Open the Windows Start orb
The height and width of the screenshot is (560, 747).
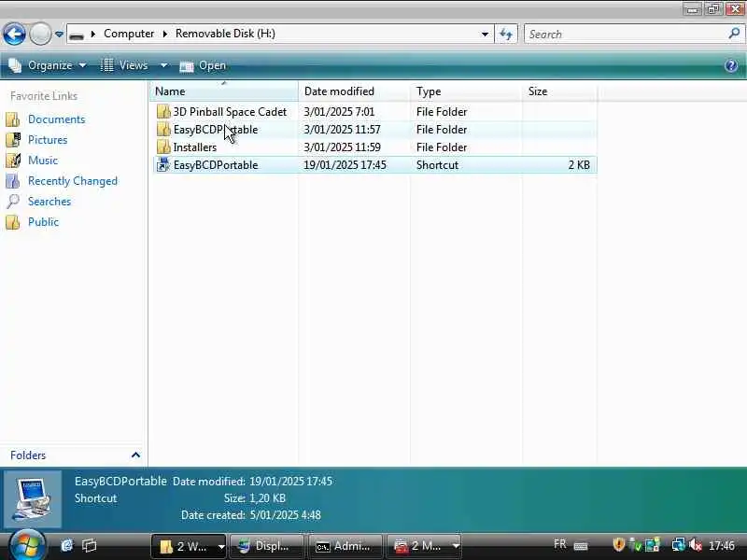point(27,546)
